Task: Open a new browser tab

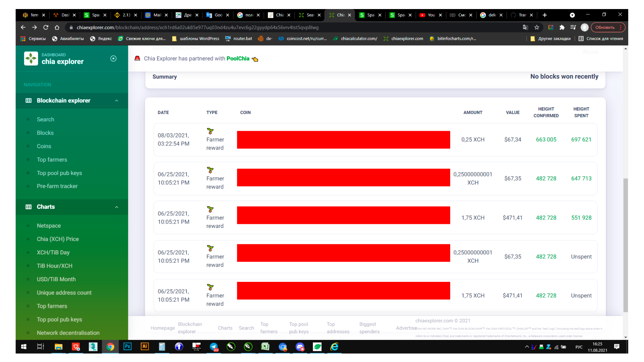Action: click(545, 15)
